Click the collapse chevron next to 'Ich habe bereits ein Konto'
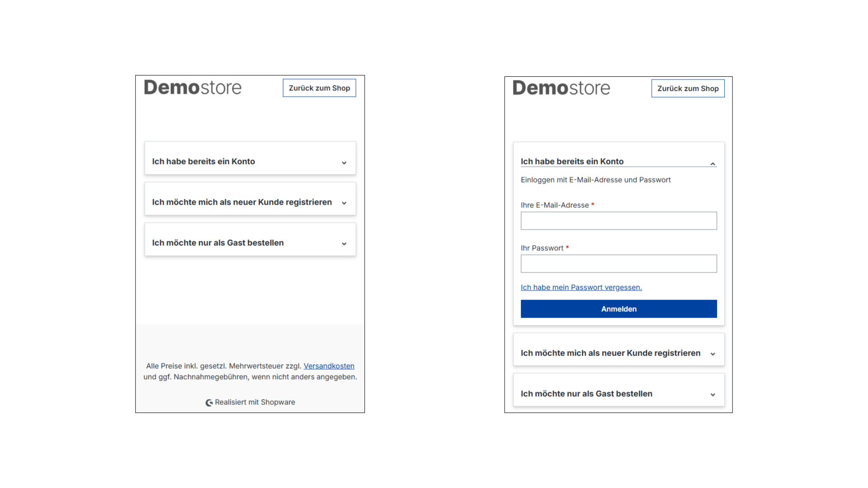The image size is (868, 488). click(x=712, y=163)
